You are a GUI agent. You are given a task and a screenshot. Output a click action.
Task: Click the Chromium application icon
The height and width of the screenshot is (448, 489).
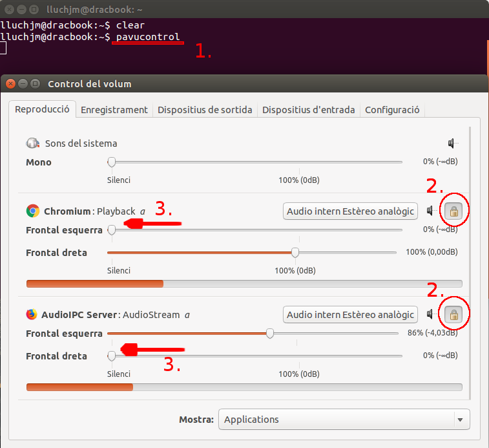[32, 211]
